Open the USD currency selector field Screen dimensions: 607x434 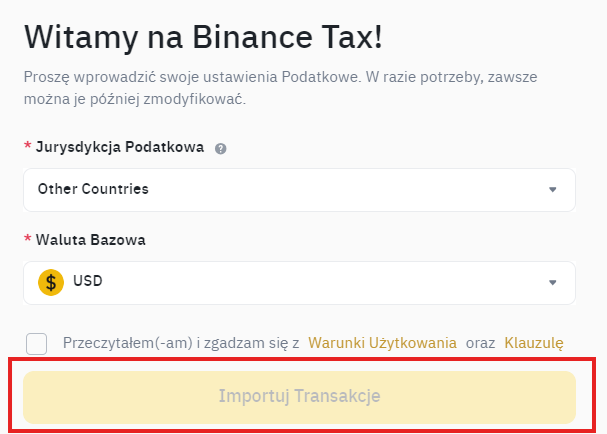(x=299, y=282)
